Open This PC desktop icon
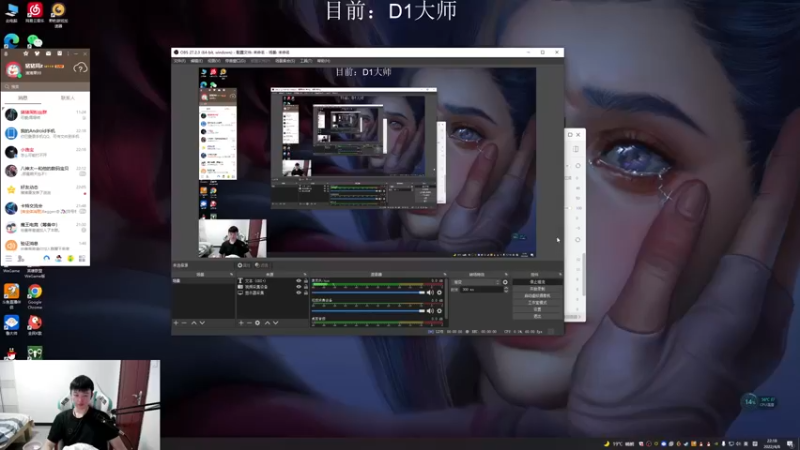 click(11, 13)
